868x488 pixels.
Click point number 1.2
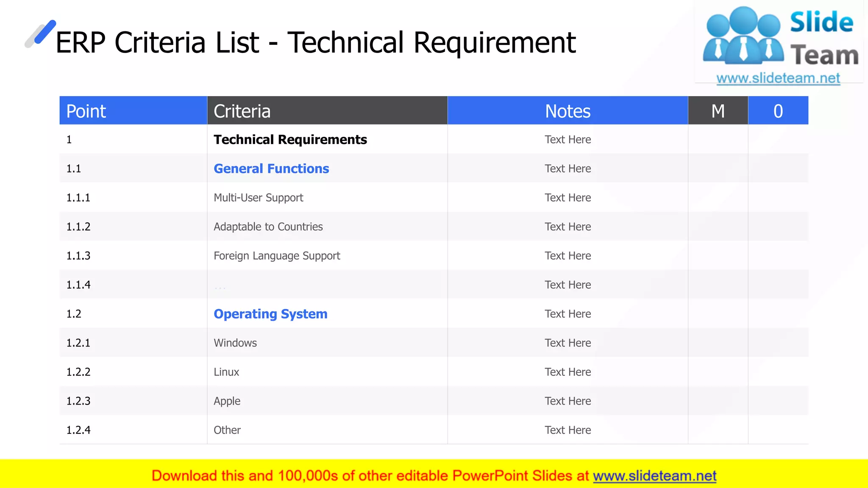click(x=74, y=314)
